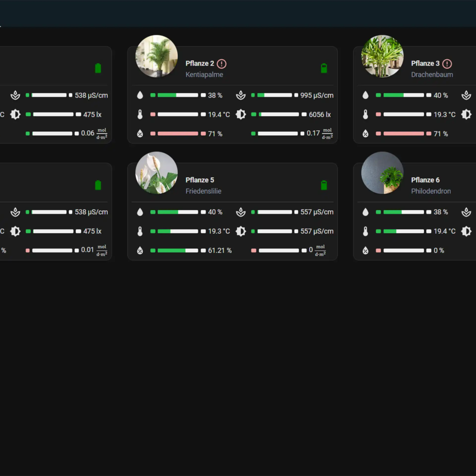Click Pflanze 6 thermometer icon
Screen dimensions: 476x476
point(365,231)
